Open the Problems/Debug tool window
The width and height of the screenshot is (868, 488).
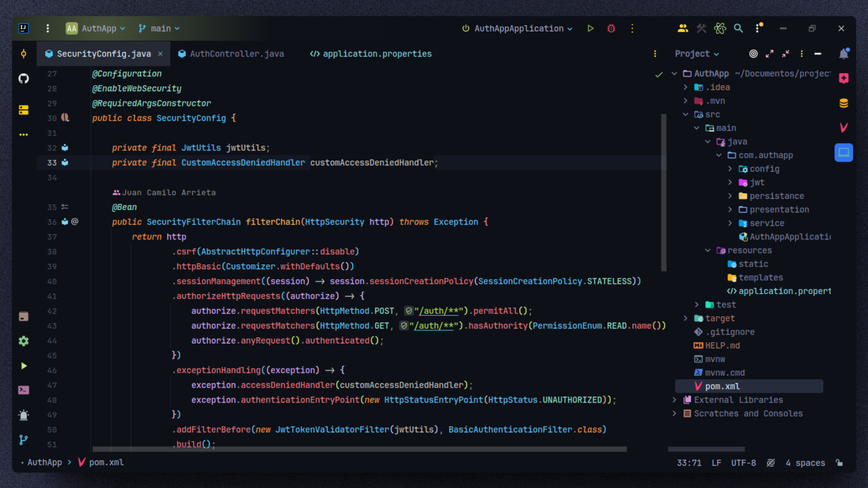pos(24,415)
